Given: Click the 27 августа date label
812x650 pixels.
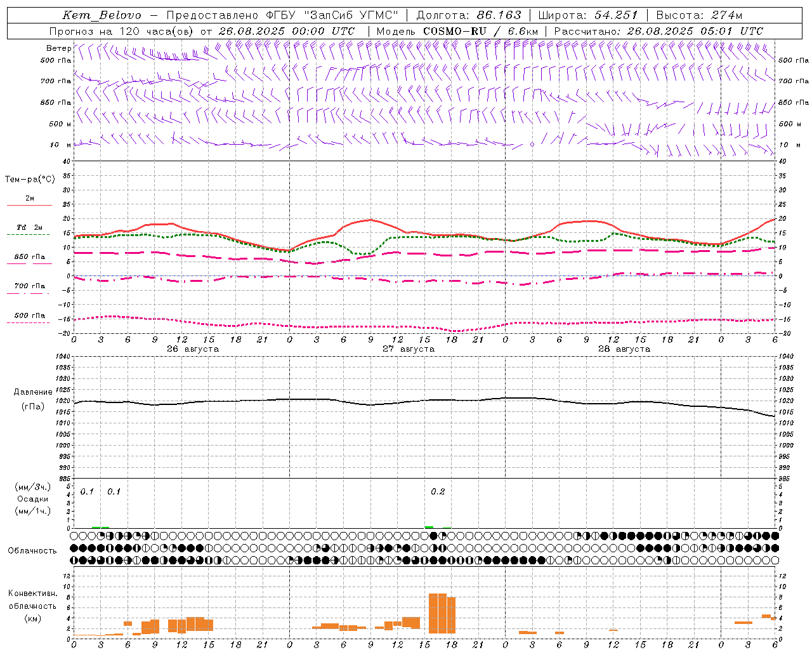Looking at the screenshot, I should (409, 349).
